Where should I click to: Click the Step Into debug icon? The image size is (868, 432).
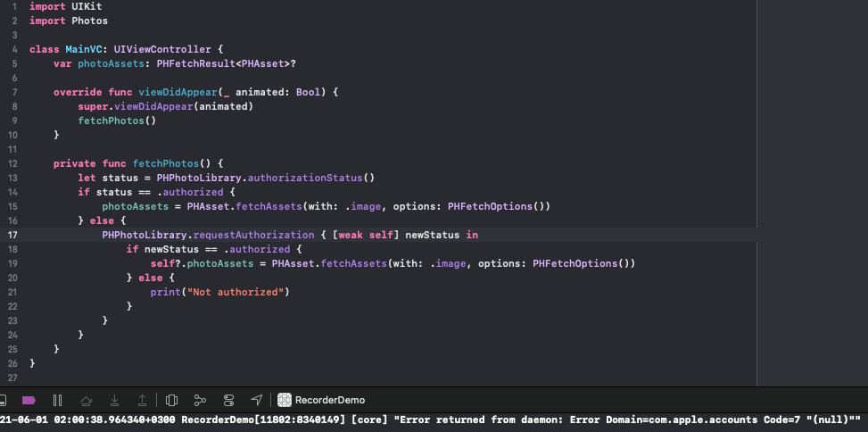click(x=114, y=400)
